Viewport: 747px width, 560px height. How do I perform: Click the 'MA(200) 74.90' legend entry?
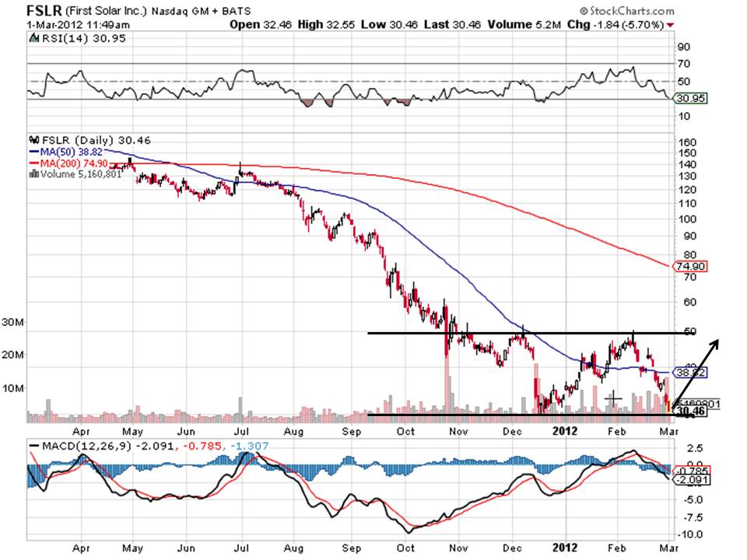pos(74,163)
